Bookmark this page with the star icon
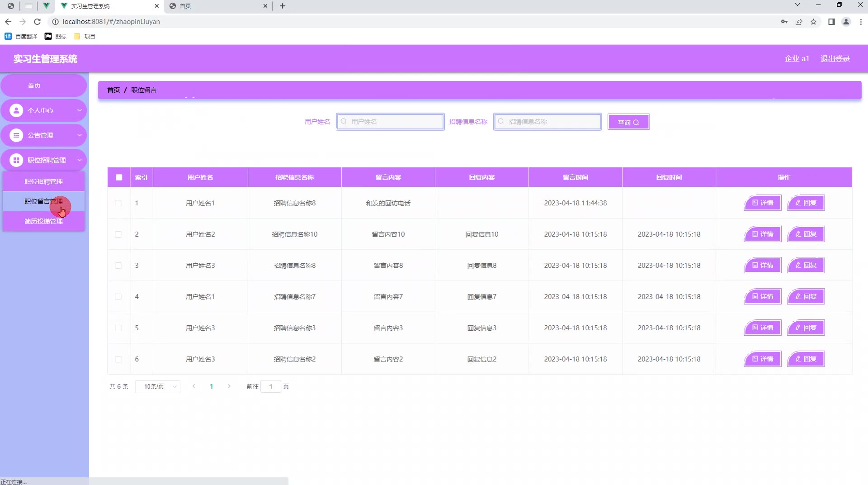The height and width of the screenshot is (485, 868). click(813, 22)
